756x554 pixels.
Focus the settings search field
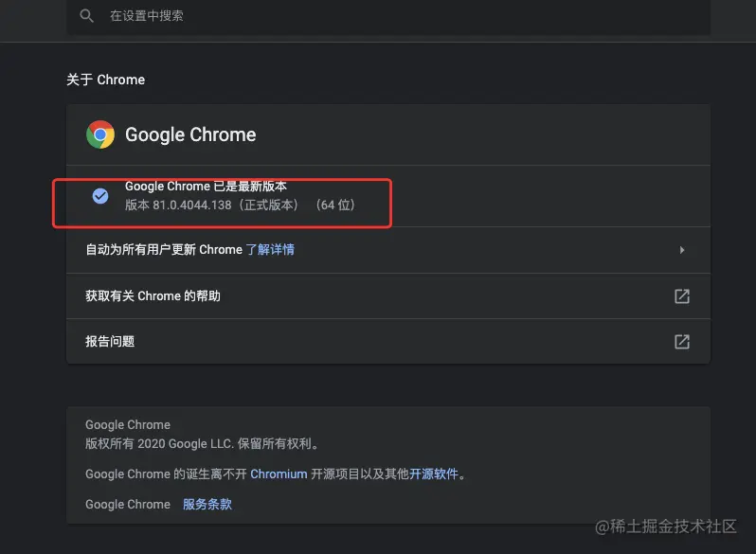[x=388, y=16]
